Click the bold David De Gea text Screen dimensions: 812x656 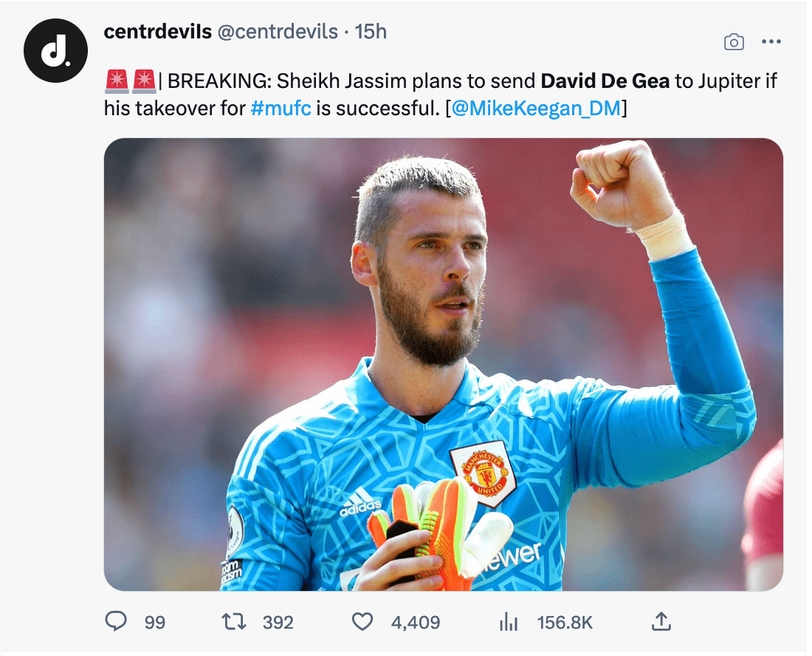[x=605, y=81]
